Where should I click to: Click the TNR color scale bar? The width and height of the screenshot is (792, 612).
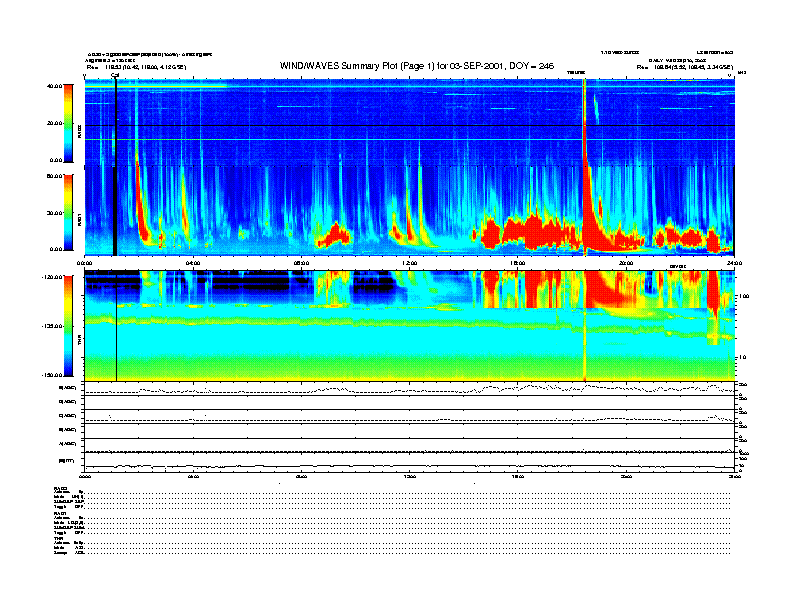coord(68,326)
